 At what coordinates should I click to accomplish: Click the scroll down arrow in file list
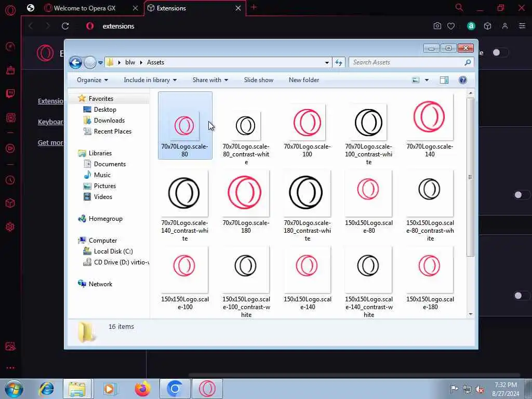pos(470,314)
